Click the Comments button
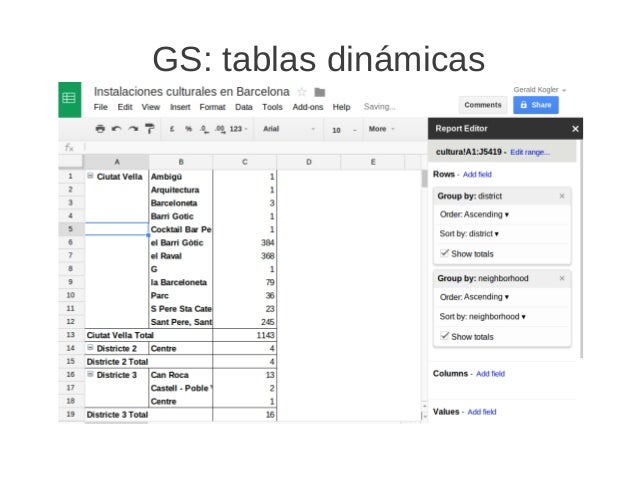The height and width of the screenshot is (479, 638). pos(483,105)
